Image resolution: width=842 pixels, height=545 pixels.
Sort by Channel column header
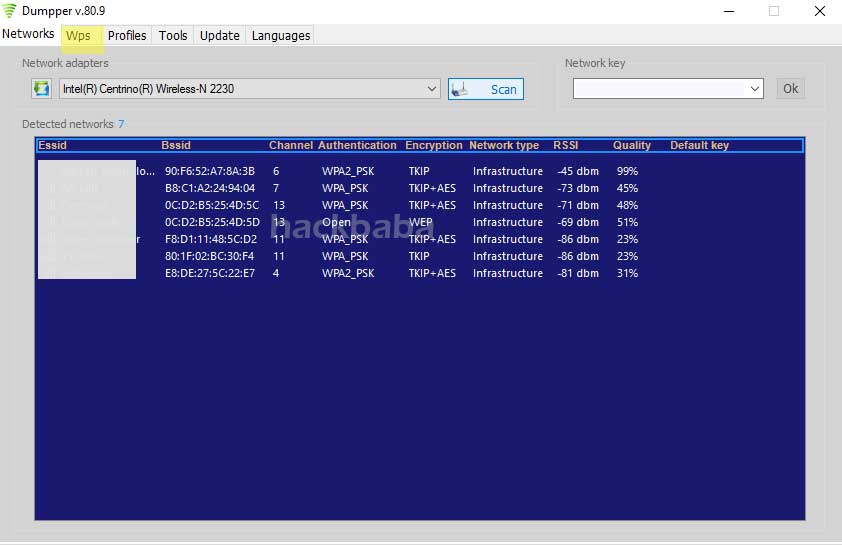[291, 145]
